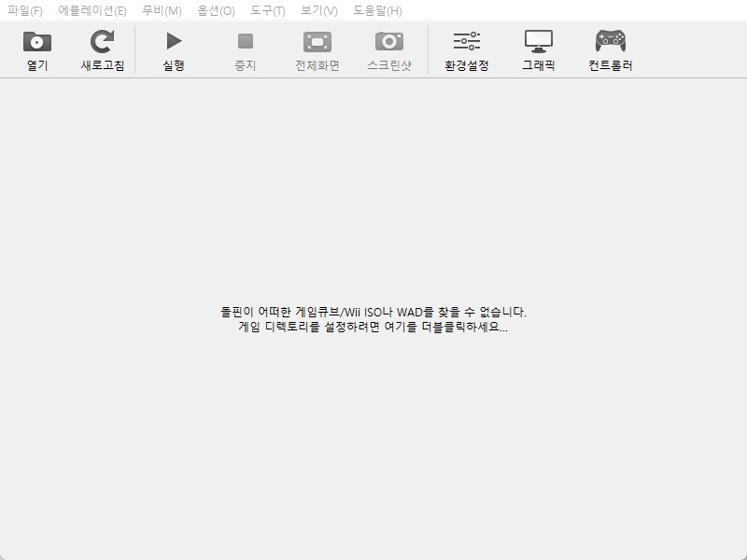Click the Fullscreen (전체화면) icon
The image size is (747, 560).
(317, 41)
